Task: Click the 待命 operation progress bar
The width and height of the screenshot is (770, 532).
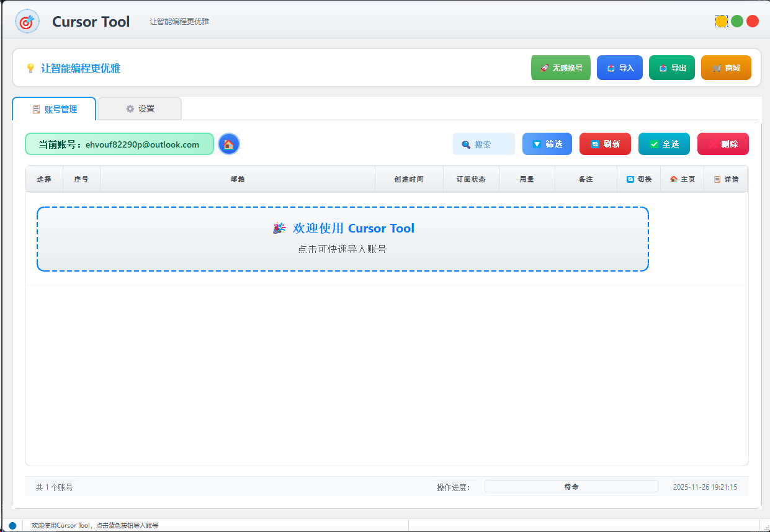Action: (571, 486)
